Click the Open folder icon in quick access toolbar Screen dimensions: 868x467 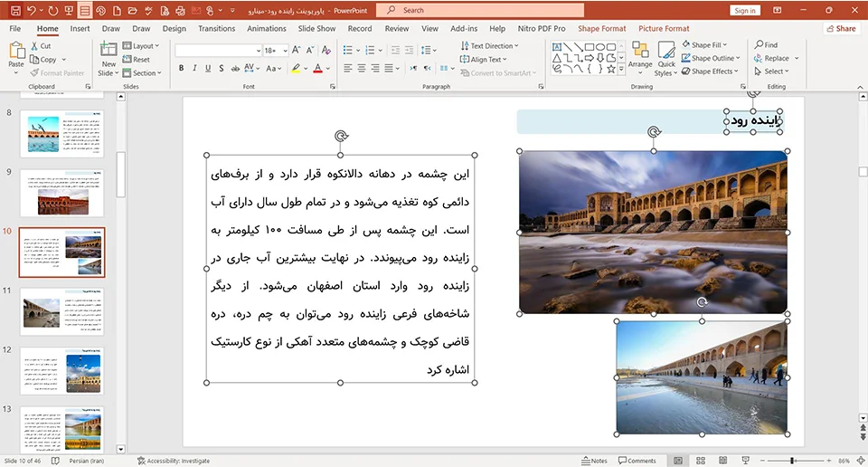[133, 11]
